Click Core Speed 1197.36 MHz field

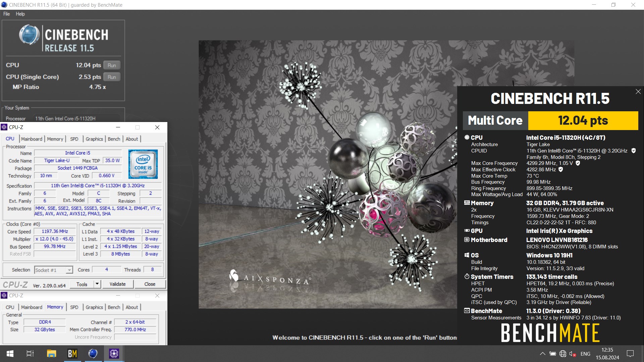(x=55, y=231)
